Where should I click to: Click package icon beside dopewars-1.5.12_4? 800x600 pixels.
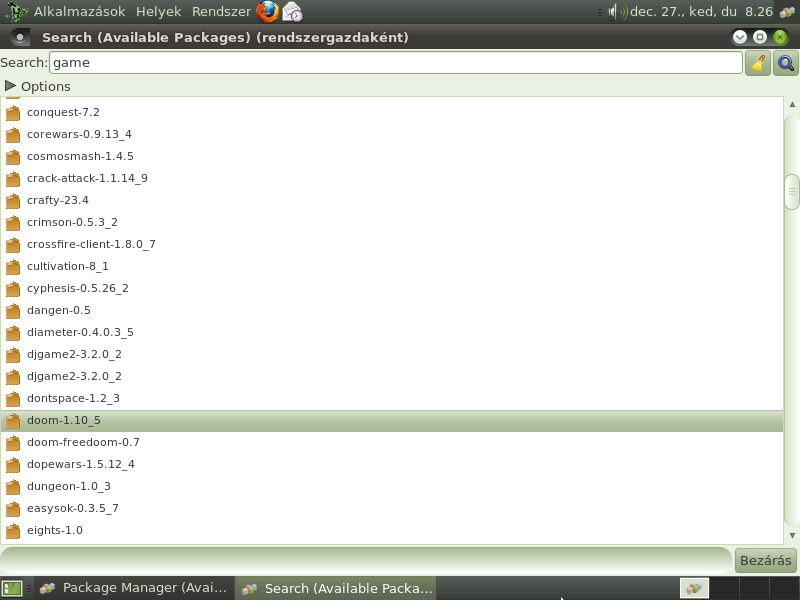pyautogui.click(x=13, y=464)
